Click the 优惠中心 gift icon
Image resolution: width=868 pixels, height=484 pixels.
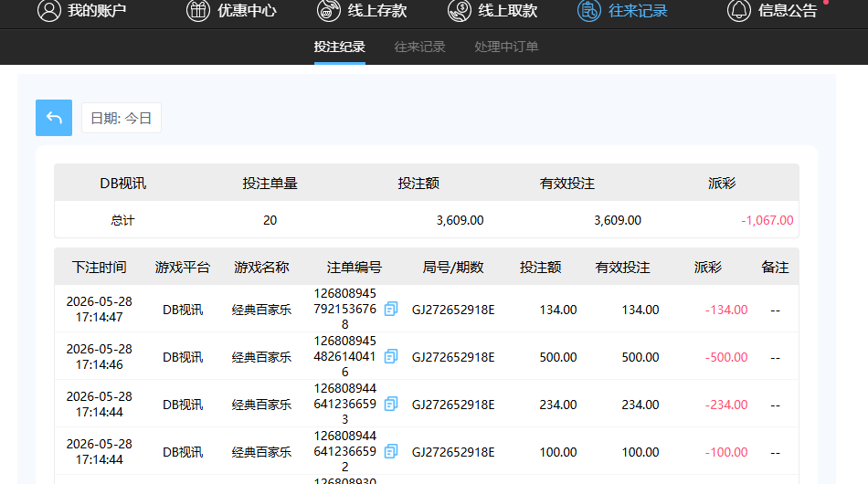tap(197, 11)
